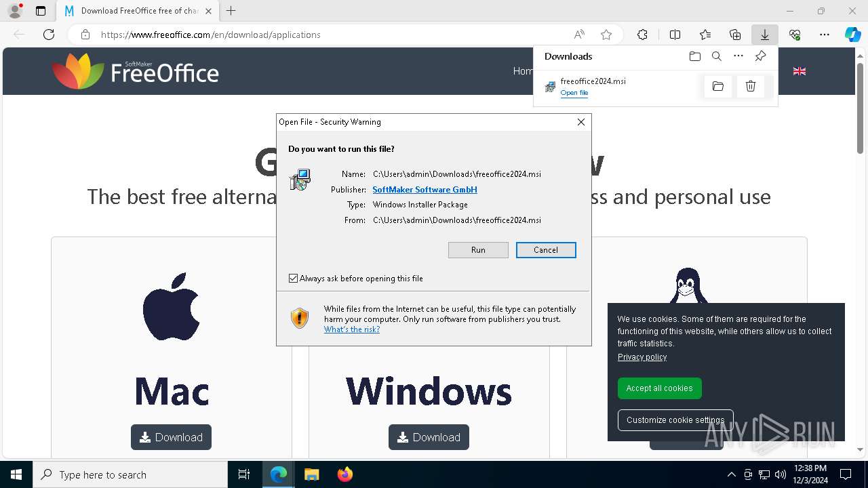Image resolution: width=868 pixels, height=488 pixels.
Task: Open the Privacy policy link
Action: (642, 357)
